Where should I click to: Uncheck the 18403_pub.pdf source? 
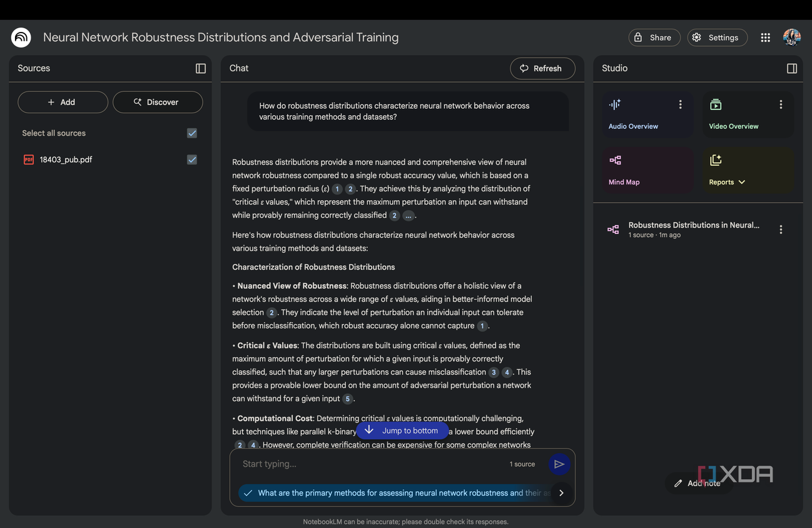[x=192, y=160]
